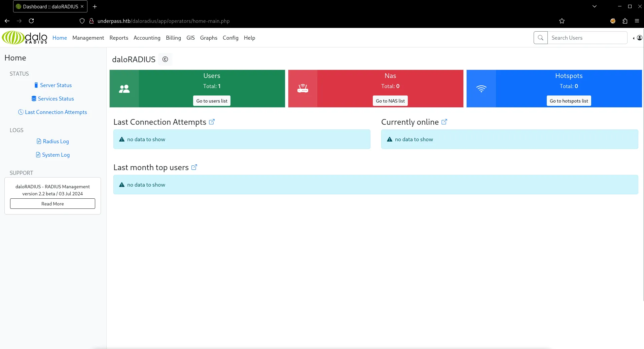The width and height of the screenshot is (644, 349).
Task: Click the Go to NAS list button
Action: [x=390, y=101]
